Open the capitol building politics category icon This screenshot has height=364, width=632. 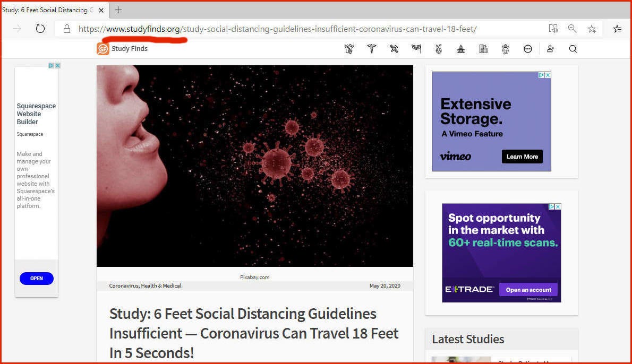point(461,49)
